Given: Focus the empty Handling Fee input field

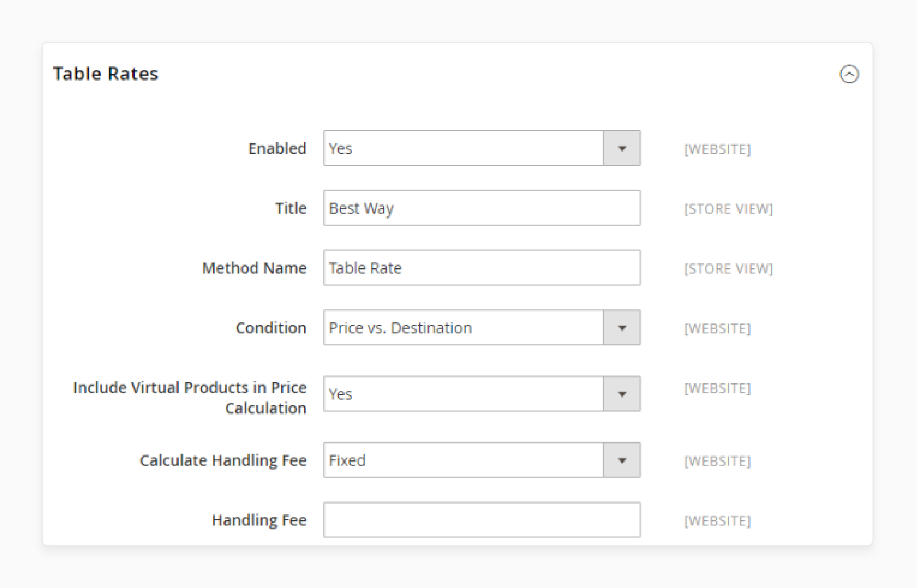Looking at the screenshot, I should [482, 520].
